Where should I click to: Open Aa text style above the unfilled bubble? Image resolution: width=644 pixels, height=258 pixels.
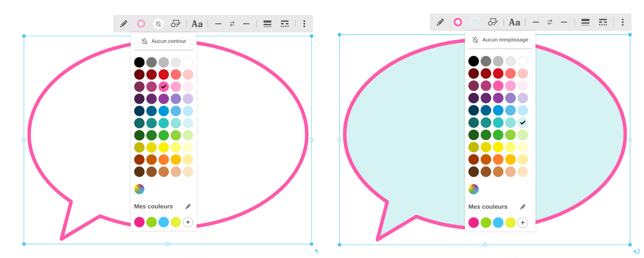(197, 24)
